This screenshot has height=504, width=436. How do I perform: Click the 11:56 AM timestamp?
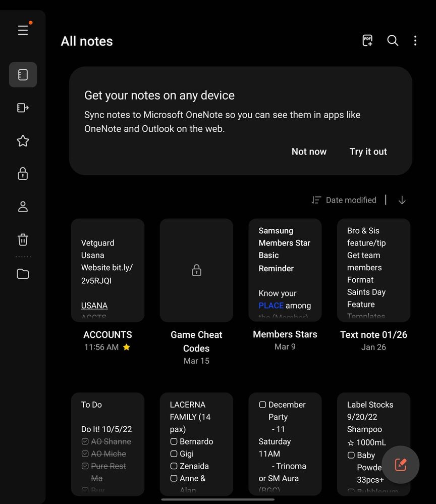pyautogui.click(x=101, y=347)
